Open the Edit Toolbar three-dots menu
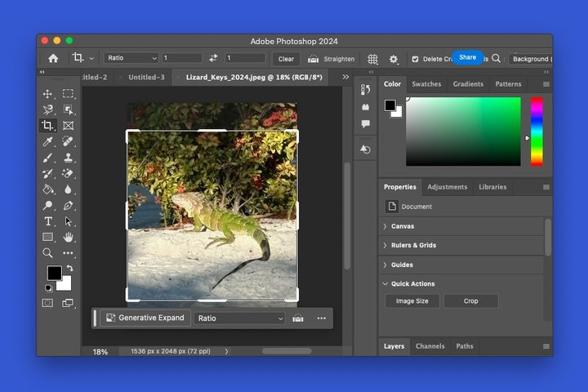This screenshot has width=588, height=392. tap(68, 253)
